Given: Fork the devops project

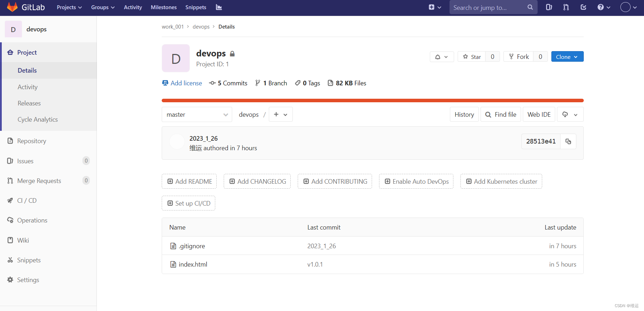Looking at the screenshot, I should tap(519, 57).
